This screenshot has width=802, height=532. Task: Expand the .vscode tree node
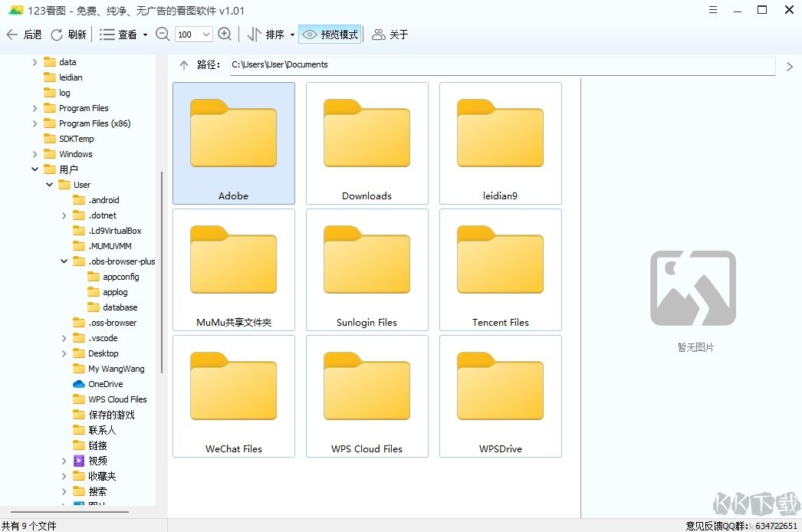coord(64,338)
